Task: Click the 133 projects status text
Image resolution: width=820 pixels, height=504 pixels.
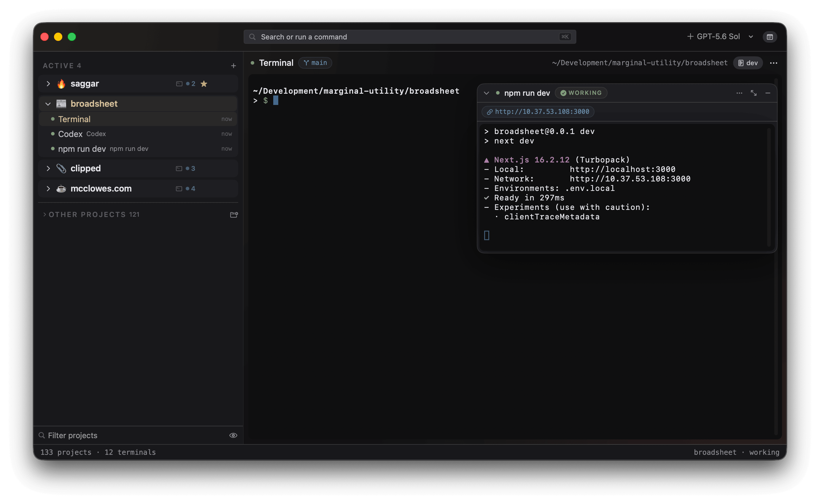Action: 66,452
